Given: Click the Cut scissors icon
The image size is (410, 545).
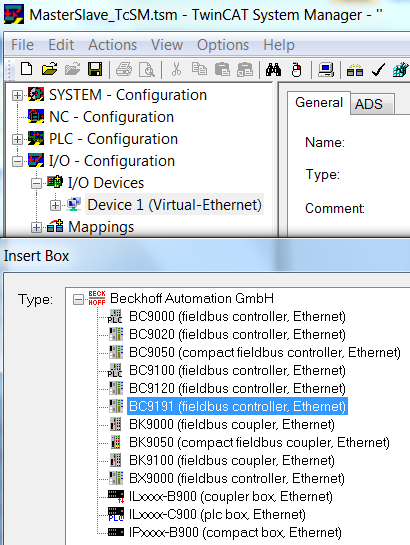Looking at the screenshot, I should [177, 69].
